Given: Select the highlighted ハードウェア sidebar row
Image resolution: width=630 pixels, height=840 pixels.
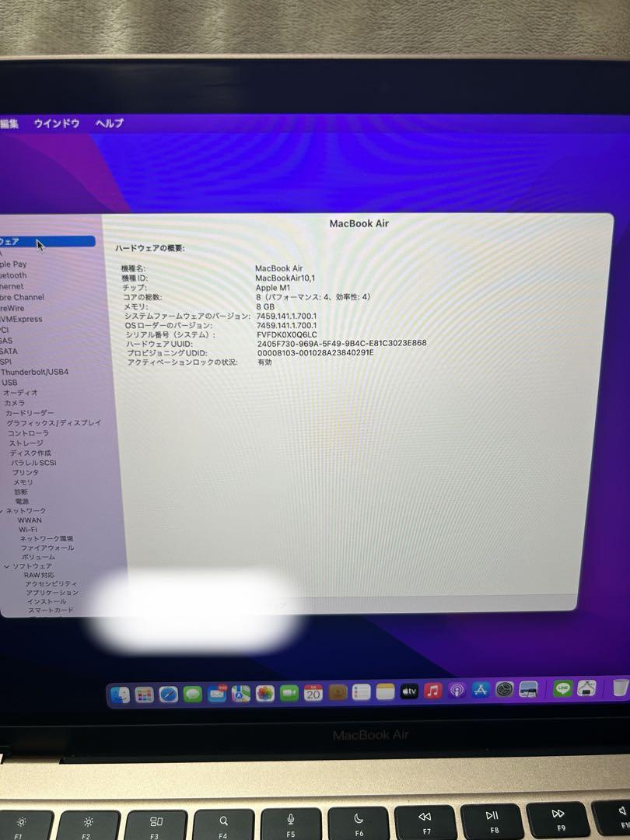Looking at the screenshot, I should click(x=47, y=242).
